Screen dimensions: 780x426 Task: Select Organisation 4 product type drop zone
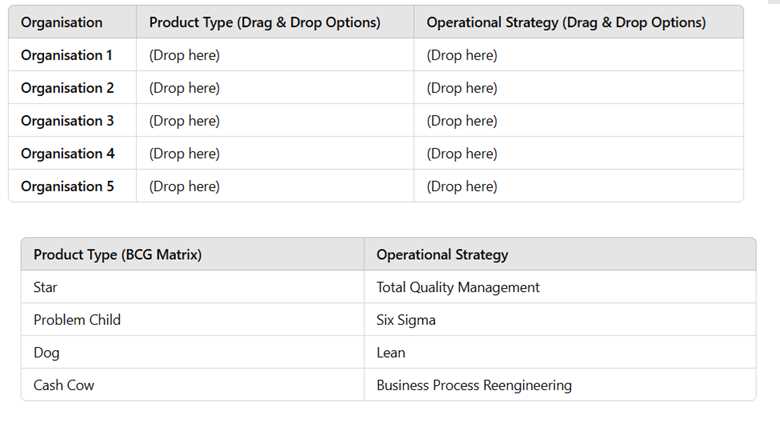[x=184, y=154]
